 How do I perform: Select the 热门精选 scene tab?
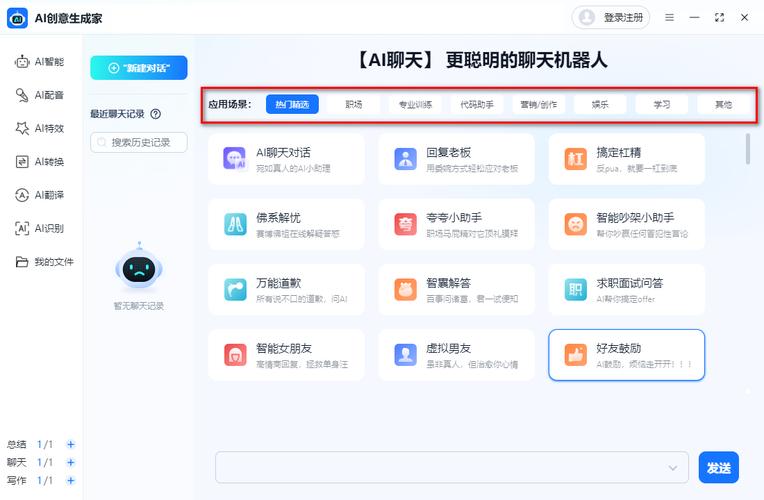point(292,104)
